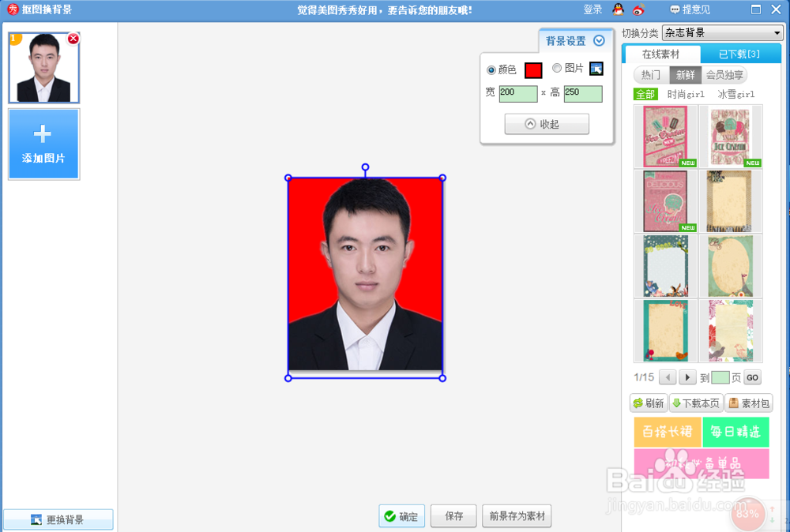Click the 刷新 refresh button
Viewport: 790px width, 532px height.
(649, 403)
